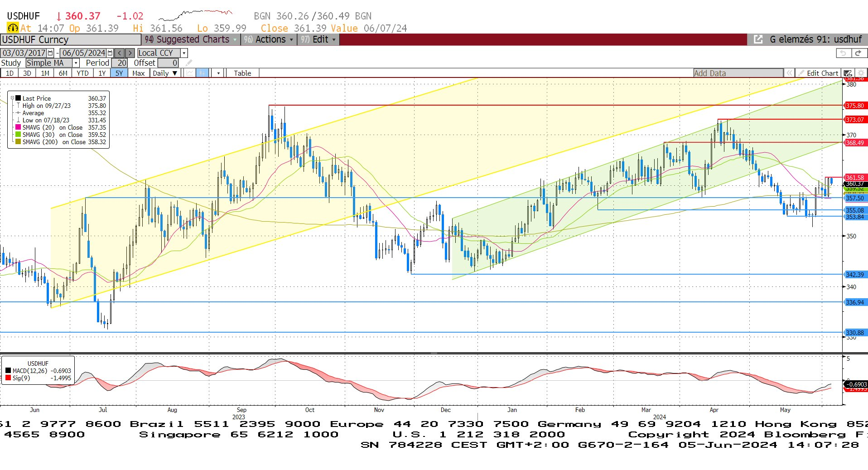Collapse the Last Price legend tree
The image size is (868, 470).
pos(13,98)
